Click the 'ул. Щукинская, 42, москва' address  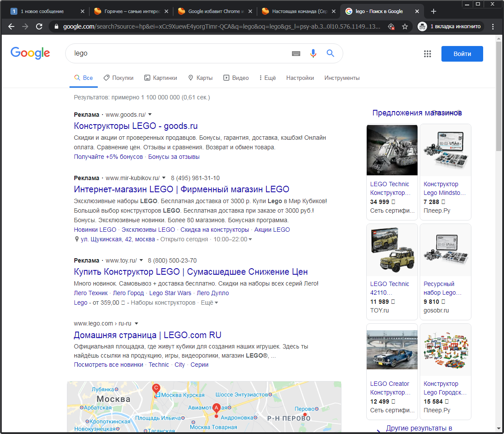click(118, 240)
